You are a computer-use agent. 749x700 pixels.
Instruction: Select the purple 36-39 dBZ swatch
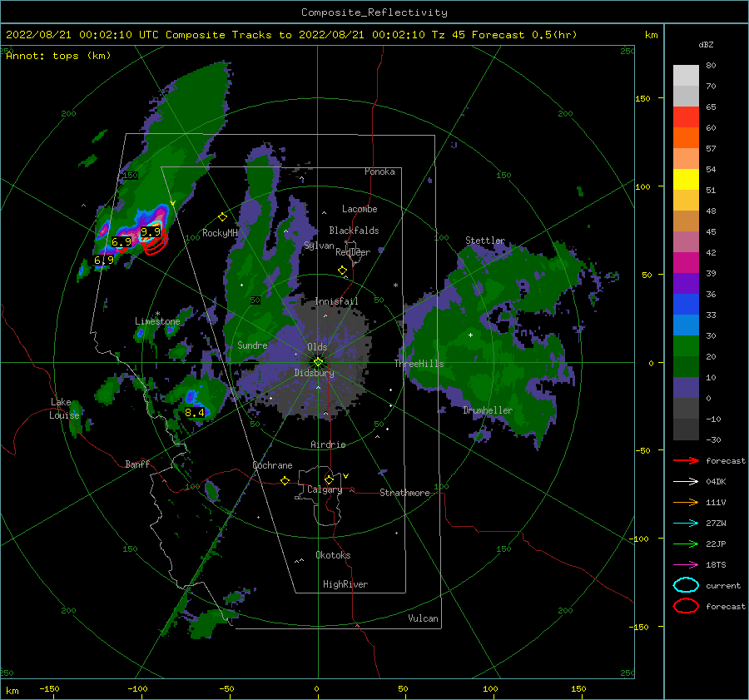click(686, 283)
